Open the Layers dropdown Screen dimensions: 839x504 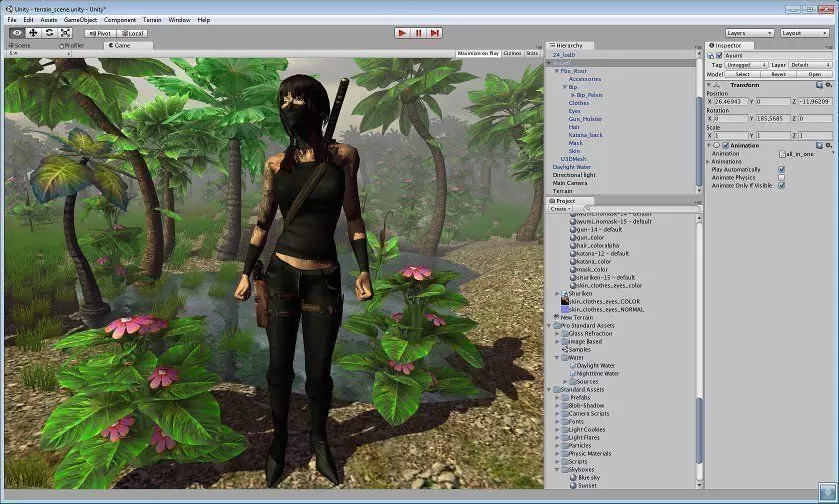(x=749, y=33)
